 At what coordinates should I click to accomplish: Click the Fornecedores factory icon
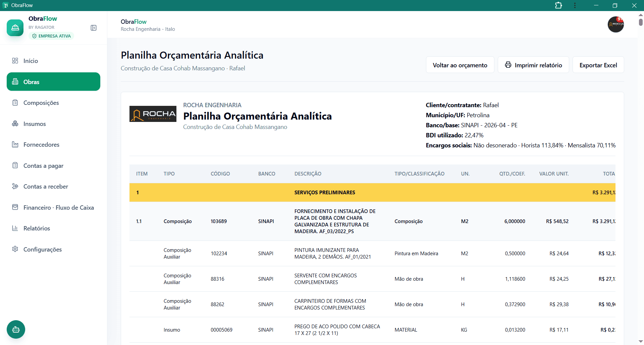[15, 144]
